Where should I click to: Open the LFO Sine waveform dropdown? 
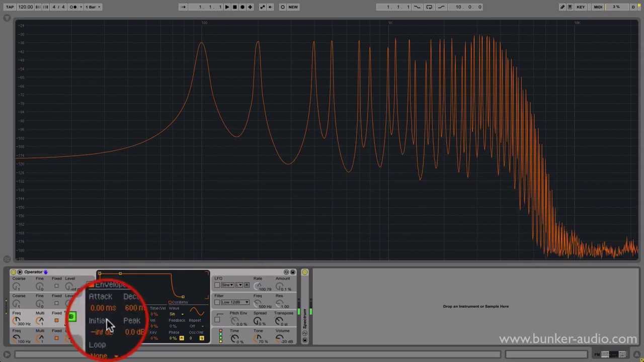227,285
